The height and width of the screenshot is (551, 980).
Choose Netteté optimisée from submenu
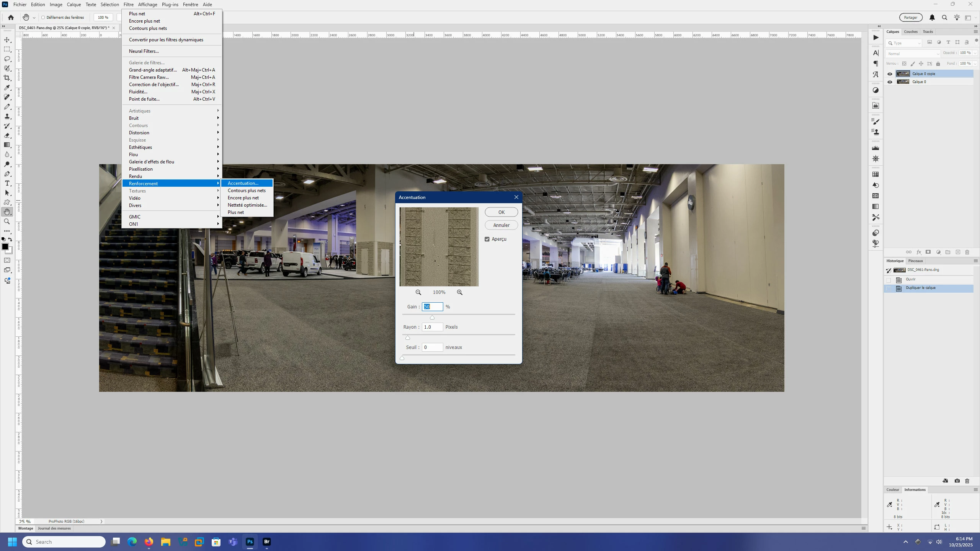247,205
